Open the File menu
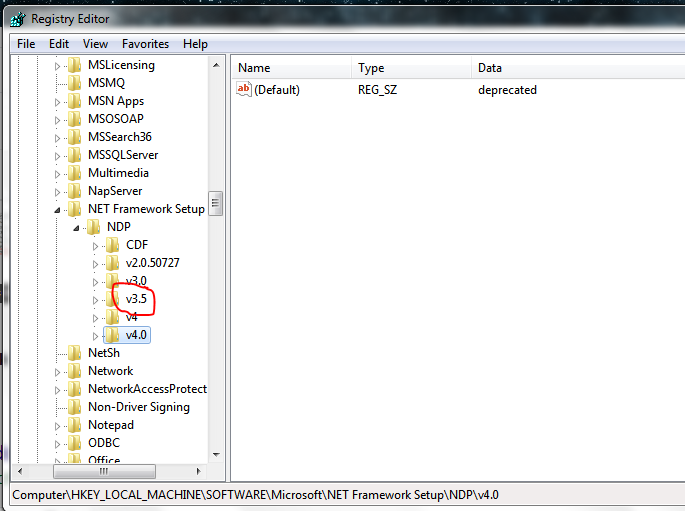The height and width of the screenshot is (511, 685). pyautogui.click(x=26, y=44)
